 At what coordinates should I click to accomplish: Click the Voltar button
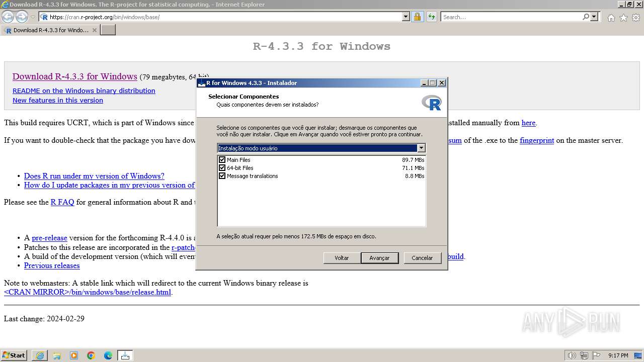coord(342,258)
